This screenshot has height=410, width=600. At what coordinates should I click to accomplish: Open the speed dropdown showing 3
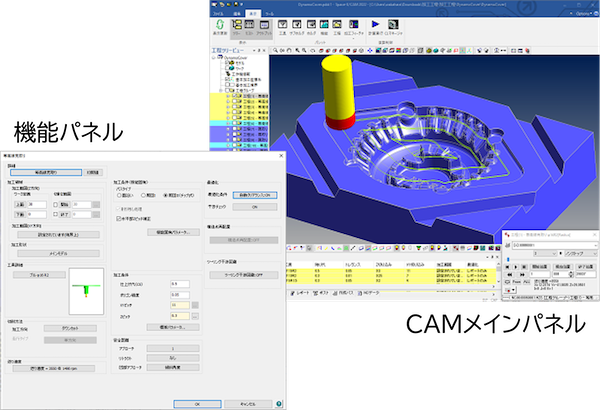[x=545, y=253]
